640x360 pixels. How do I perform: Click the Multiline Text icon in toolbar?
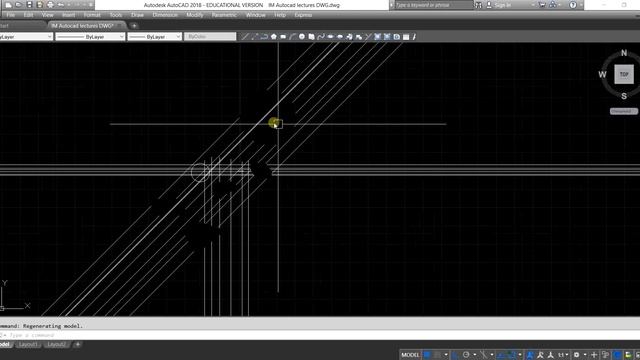(414, 37)
